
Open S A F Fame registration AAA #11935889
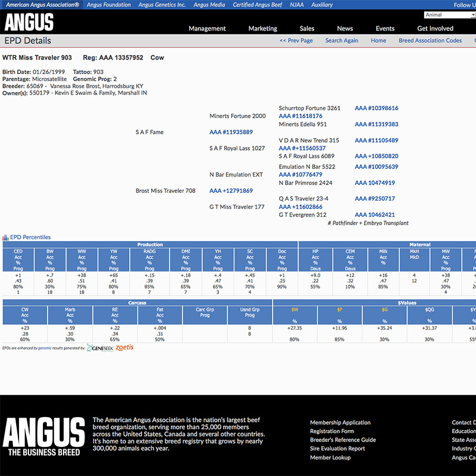(231, 132)
